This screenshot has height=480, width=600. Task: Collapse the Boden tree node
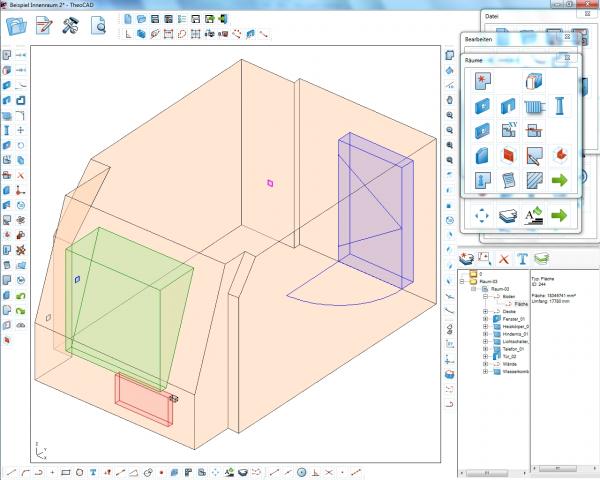click(x=485, y=296)
